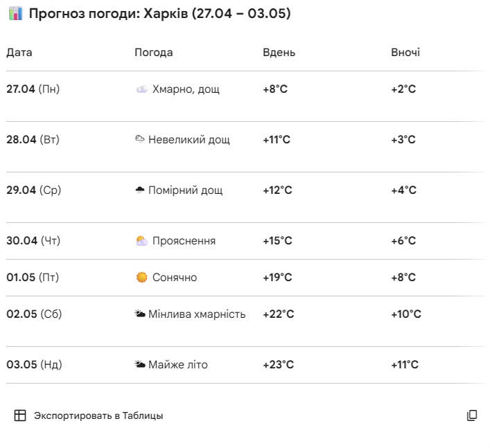Click the partly sunny icon for 30.04

point(141,241)
